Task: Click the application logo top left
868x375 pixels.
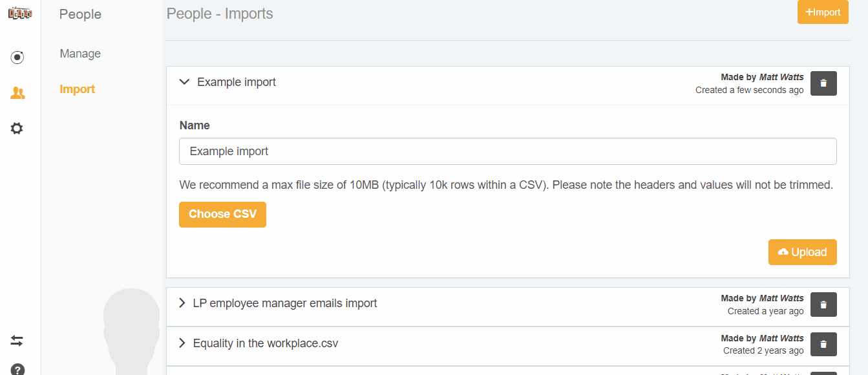Action: [19, 12]
